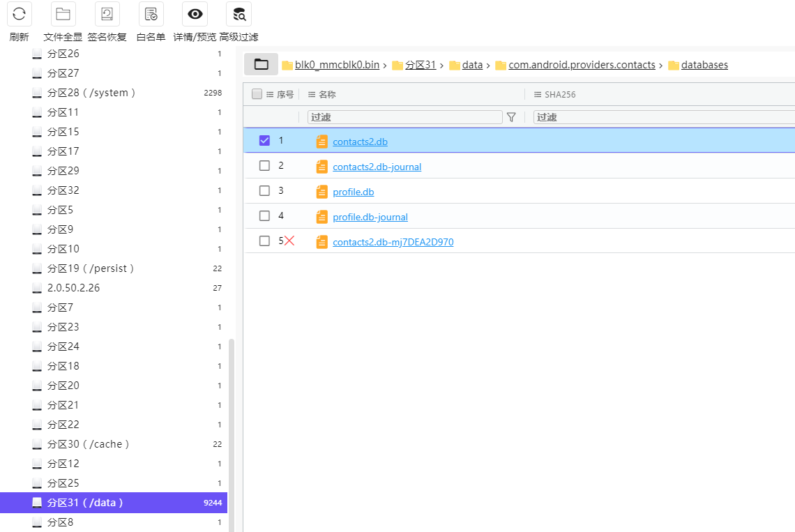The width and height of the screenshot is (795, 532).
Task: Select the 文件全显 show-all-files tool
Action: point(63,14)
